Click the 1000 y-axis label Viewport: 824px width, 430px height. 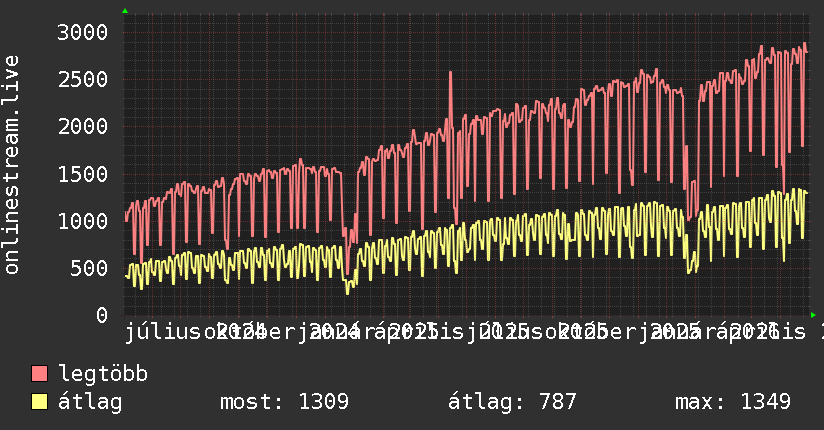click(x=83, y=221)
